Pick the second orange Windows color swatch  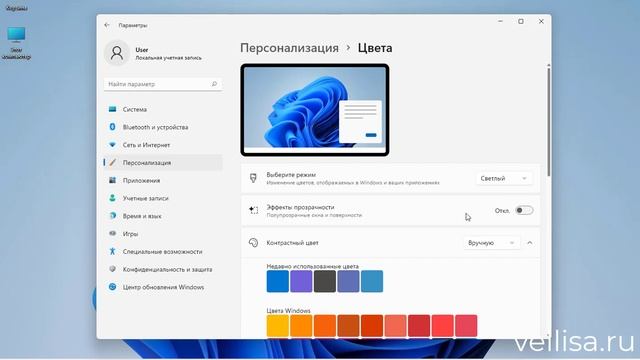click(325, 326)
